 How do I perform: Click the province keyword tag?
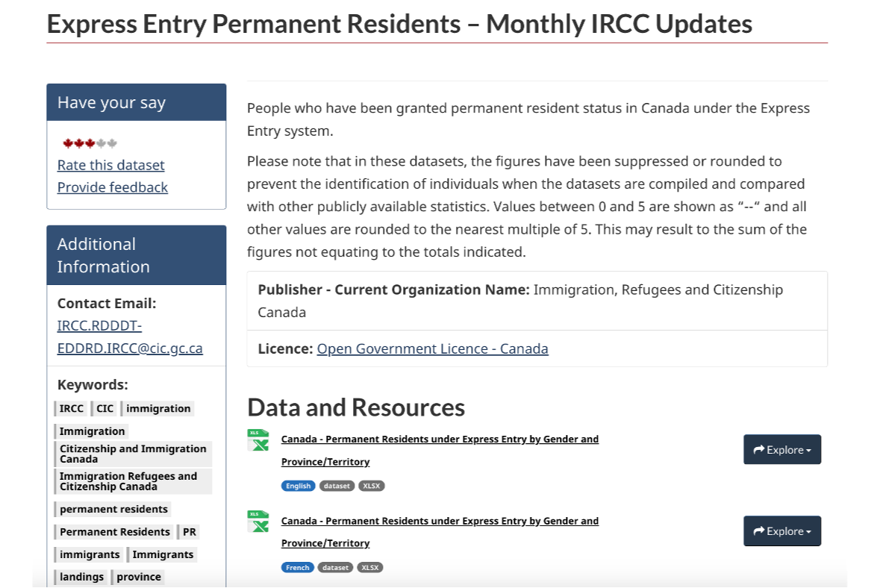[x=138, y=577]
